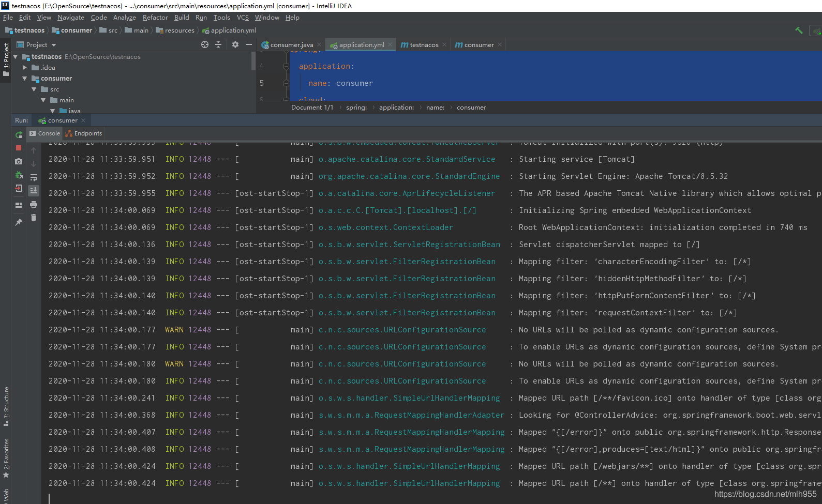
Task: Click 'spring:' in YAML structure breadcrumb
Action: click(x=356, y=108)
